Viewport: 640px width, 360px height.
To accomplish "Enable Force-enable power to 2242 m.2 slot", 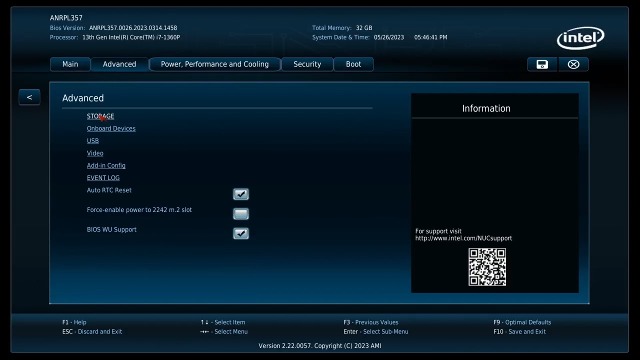I will [241, 214].
